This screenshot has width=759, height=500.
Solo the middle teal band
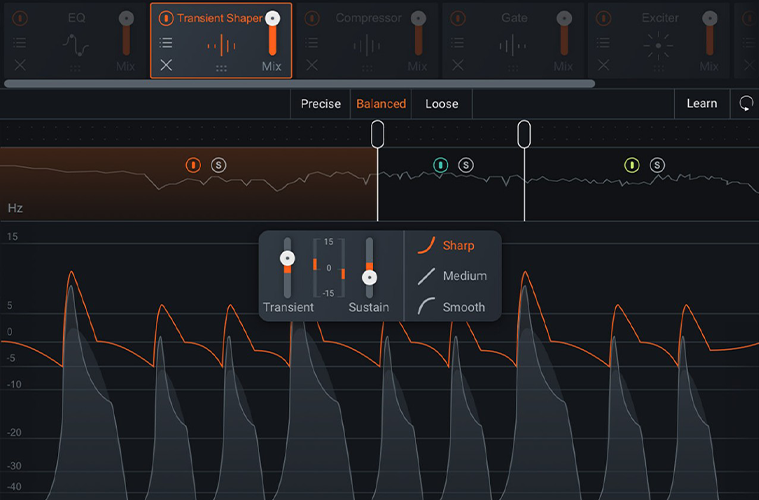pyautogui.click(x=466, y=165)
